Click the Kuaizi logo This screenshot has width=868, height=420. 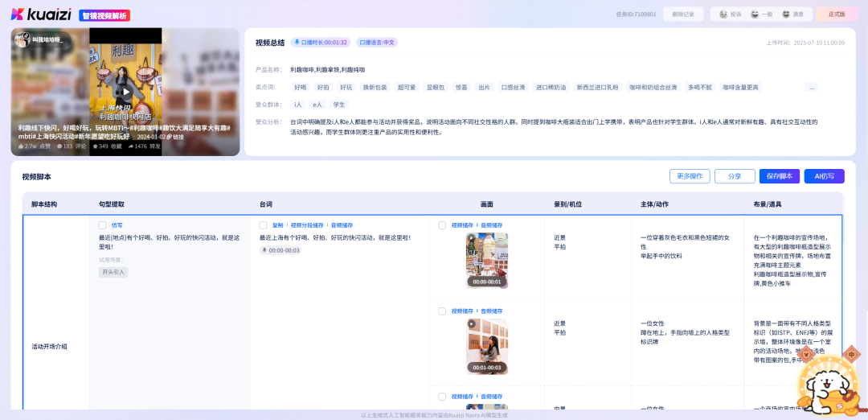pyautogui.click(x=42, y=15)
